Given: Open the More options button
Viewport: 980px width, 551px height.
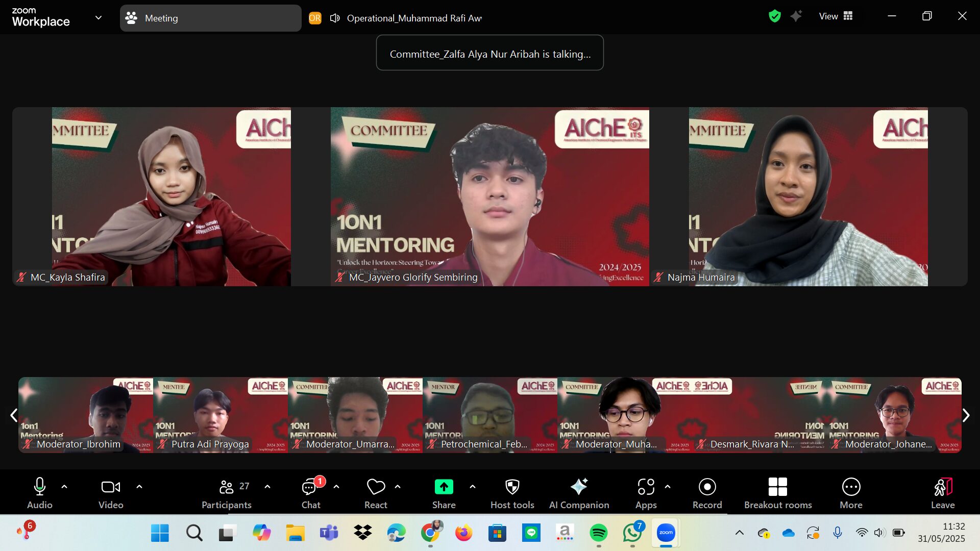Looking at the screenshot, I should (x=851, y=493).
